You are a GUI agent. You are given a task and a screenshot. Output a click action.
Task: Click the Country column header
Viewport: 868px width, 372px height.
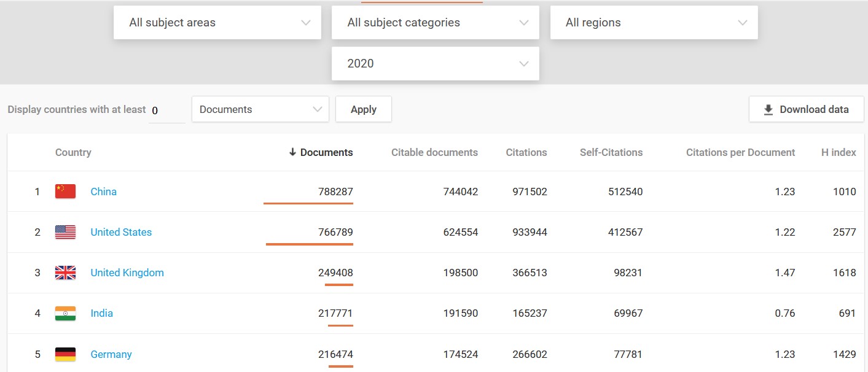(73, 152)
